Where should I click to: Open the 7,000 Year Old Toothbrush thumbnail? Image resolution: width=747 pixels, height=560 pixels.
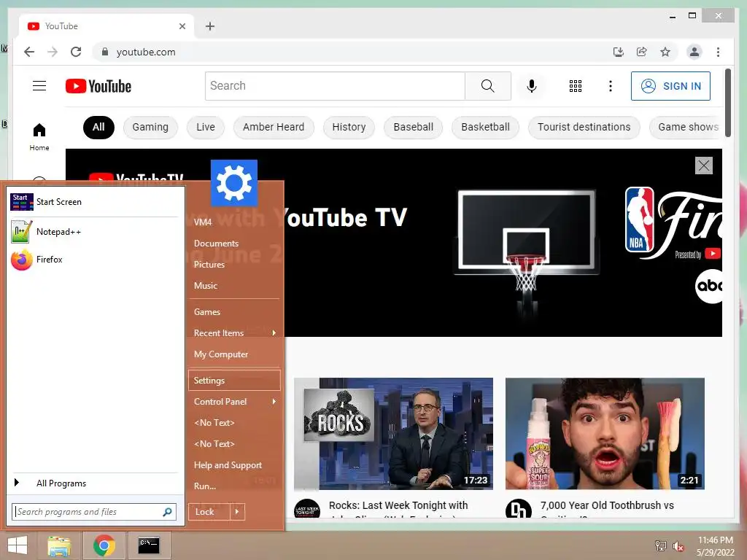(x=605, y=434)
